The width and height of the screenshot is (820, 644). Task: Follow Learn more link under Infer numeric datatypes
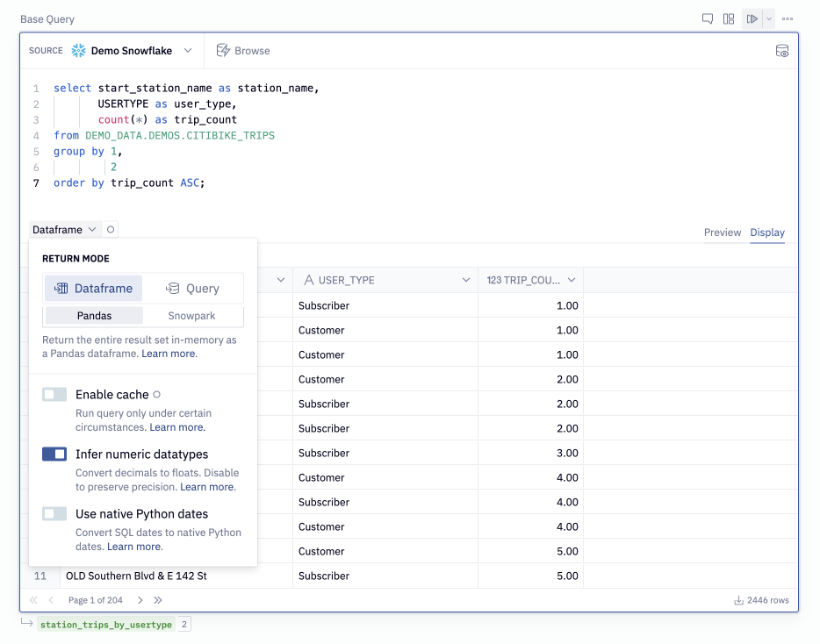tap(207, 487)
